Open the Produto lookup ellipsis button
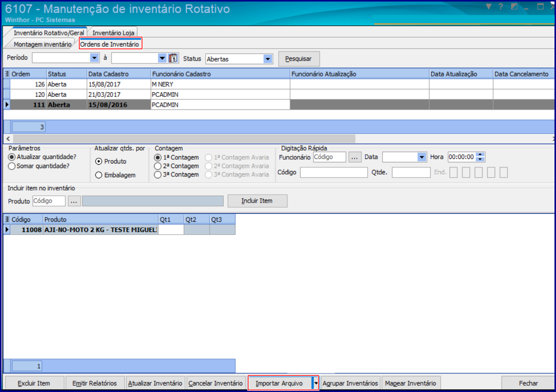 pos(74,201)
